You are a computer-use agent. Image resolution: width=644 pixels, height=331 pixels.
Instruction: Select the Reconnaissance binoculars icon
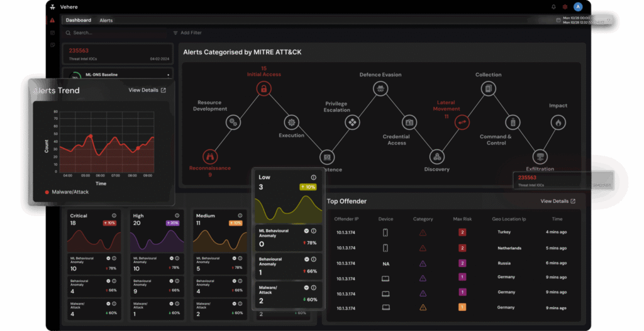tap(209, 156)
